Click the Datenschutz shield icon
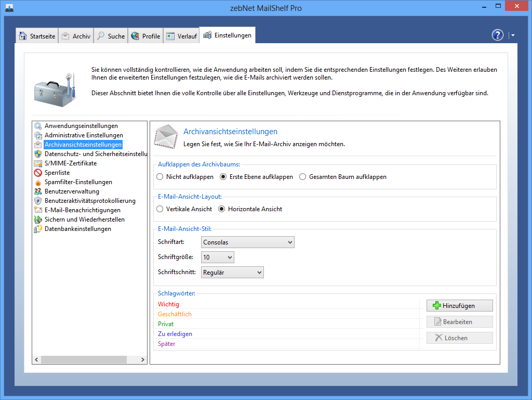Screen dimensions: 532x400 pyautogui.click(x=38, y=154)
